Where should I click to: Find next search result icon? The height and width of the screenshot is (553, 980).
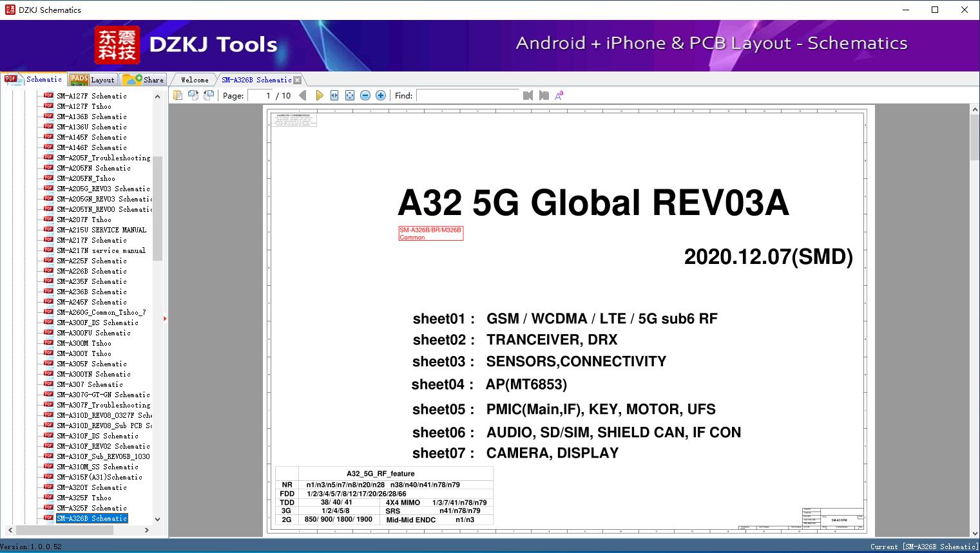click(x=544, y=95)
